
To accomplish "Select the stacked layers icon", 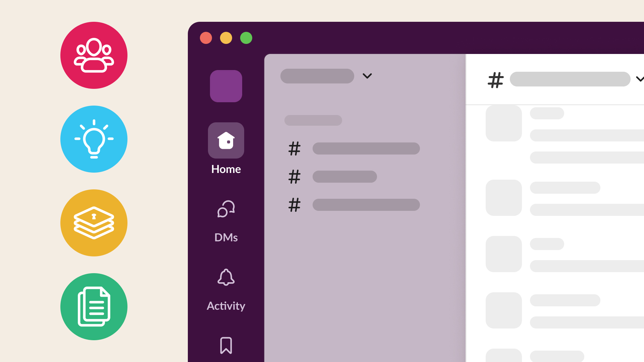I will (x=94, y=223).
